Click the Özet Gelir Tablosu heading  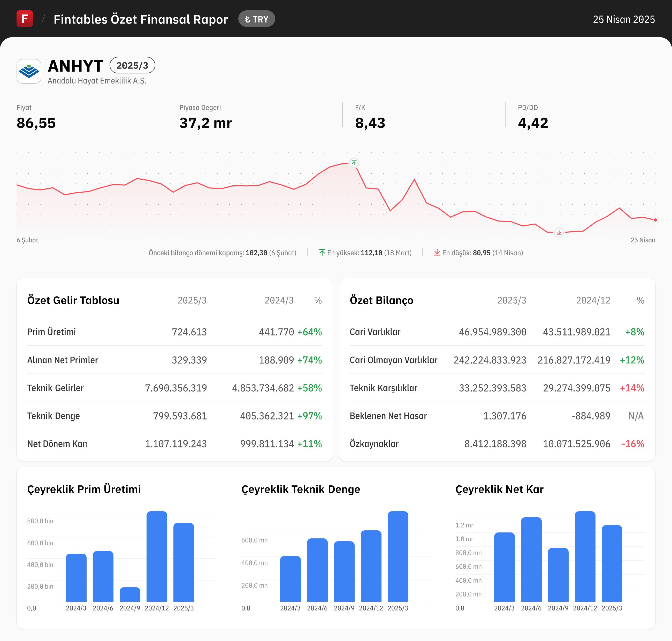[73, 300]
